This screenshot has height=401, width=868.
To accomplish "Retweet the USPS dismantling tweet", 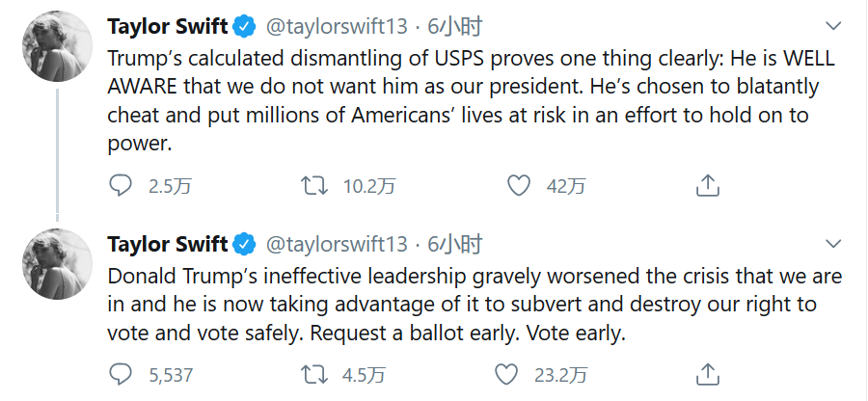I will coord(314,185).
